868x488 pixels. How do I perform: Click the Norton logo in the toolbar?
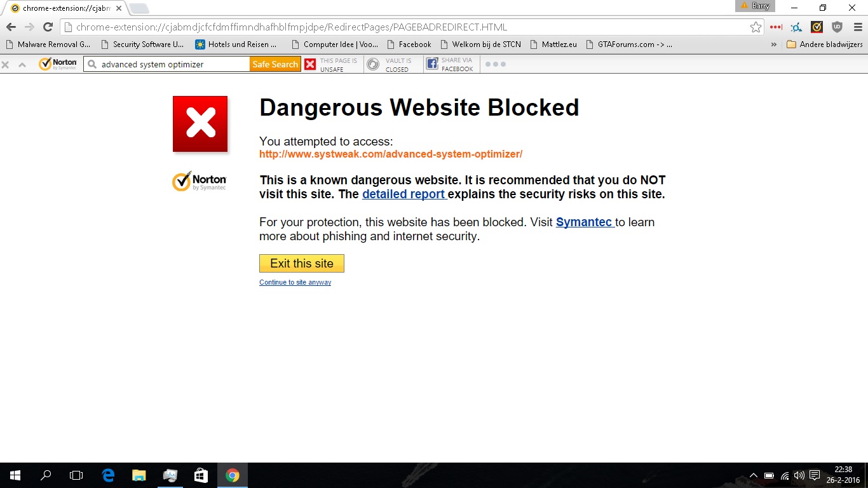click(58, 64)
